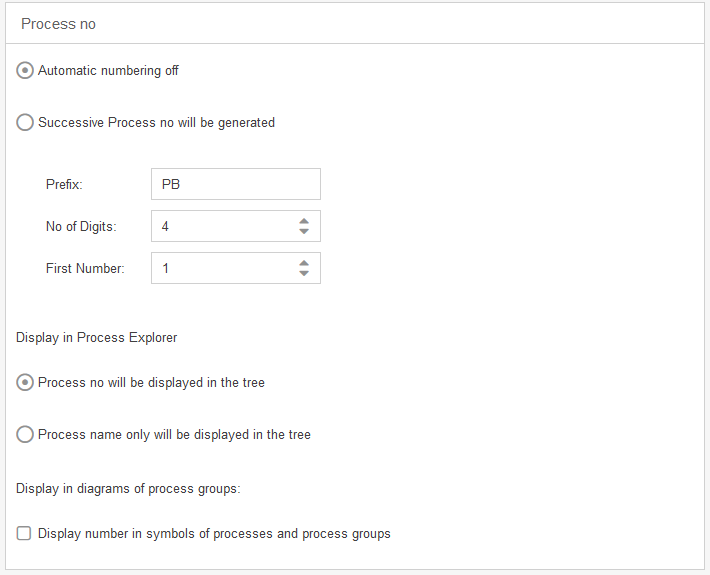Click the No of Digits input field
The width and height of the screenshot is (710, 575).
tap(222, 226)
